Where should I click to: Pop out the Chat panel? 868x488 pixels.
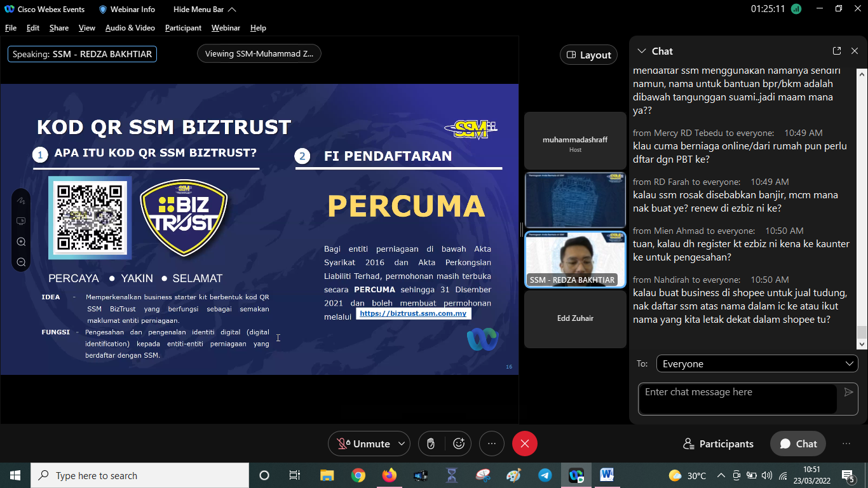pos(836,51)
